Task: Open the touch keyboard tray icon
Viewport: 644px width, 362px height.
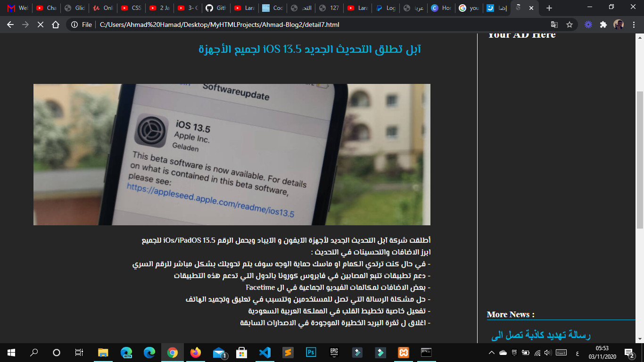Action: tap(561, 353)
